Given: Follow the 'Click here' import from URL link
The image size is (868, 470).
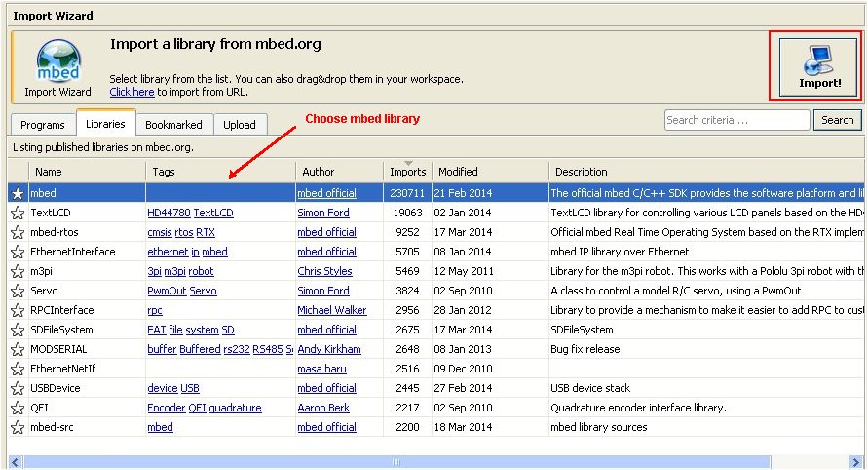Looking at the screenshot, I should (x=132, y=92).
